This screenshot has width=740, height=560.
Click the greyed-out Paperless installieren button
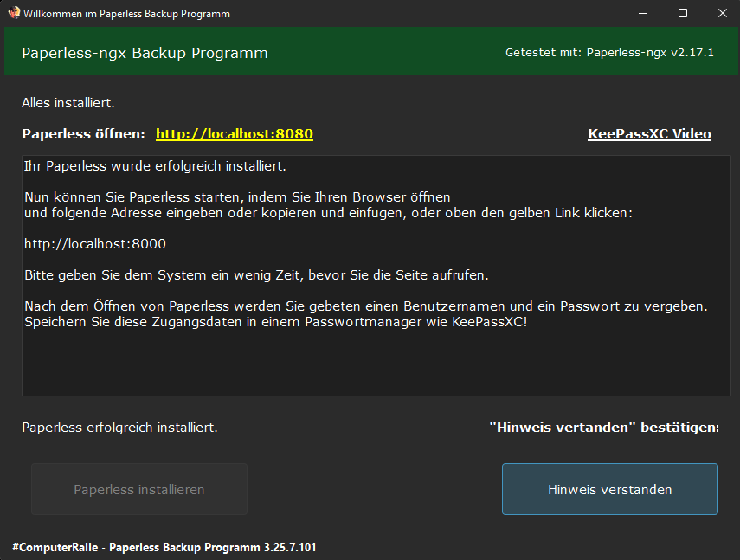coord(139,489)
